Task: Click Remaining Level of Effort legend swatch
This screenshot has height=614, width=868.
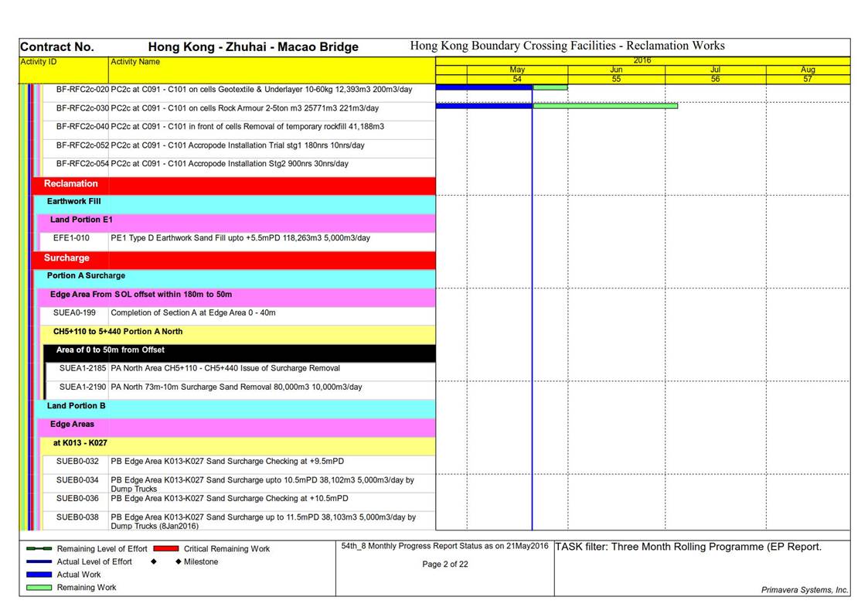Action: tap(39, 549)
